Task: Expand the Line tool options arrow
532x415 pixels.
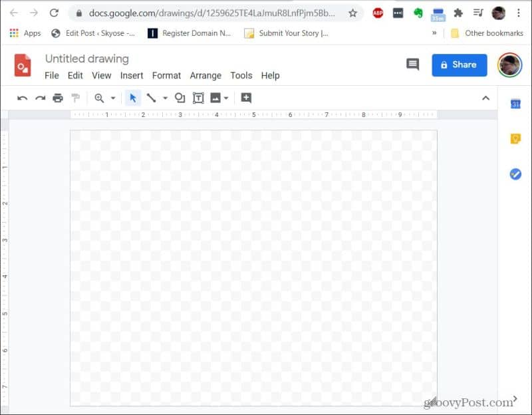Action: (165, 98)
